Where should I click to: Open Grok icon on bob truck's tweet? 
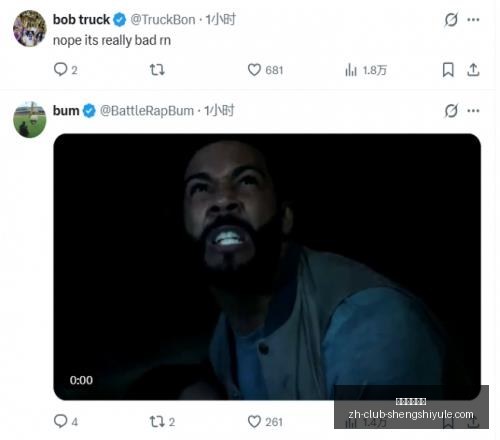451,19
